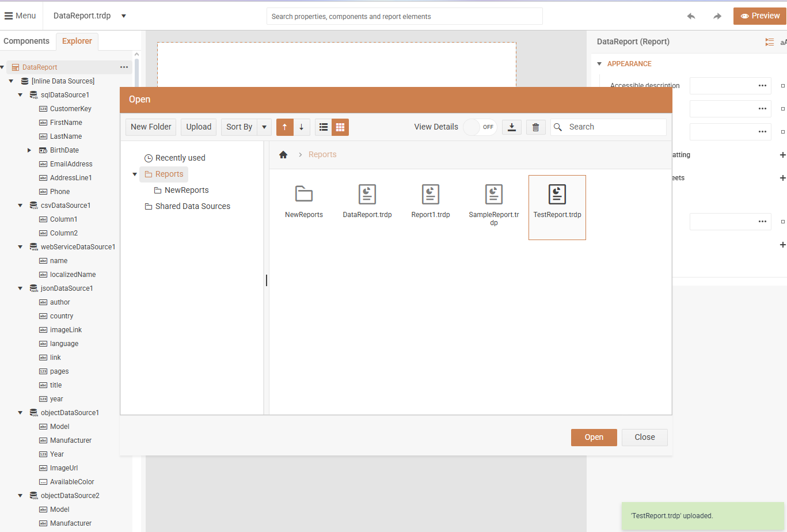787x532 pixels.
Task: Open the main Menu
Action: point(20,16)
